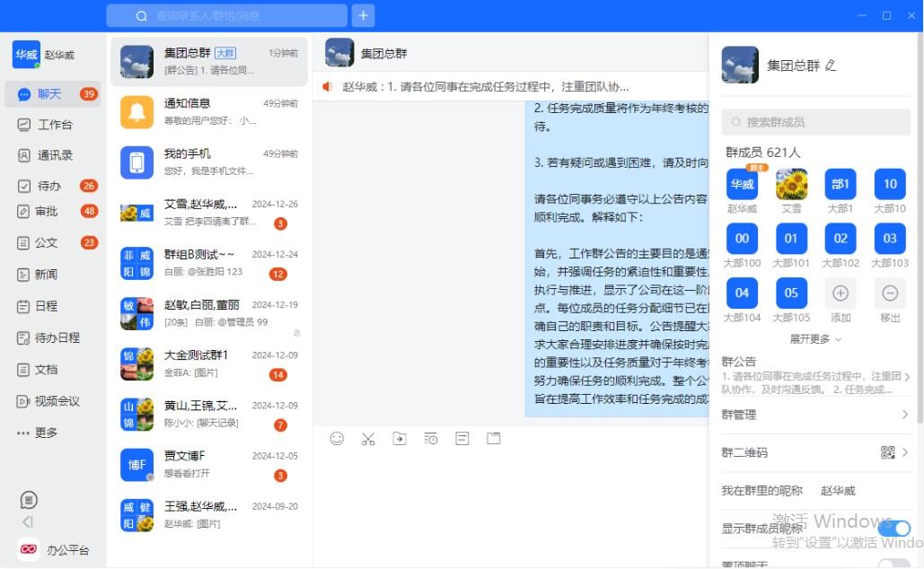Toggle the 置顶聊天 switch at panel bottom
This screenshot has width=924, height=569.
tap(893, 564)
